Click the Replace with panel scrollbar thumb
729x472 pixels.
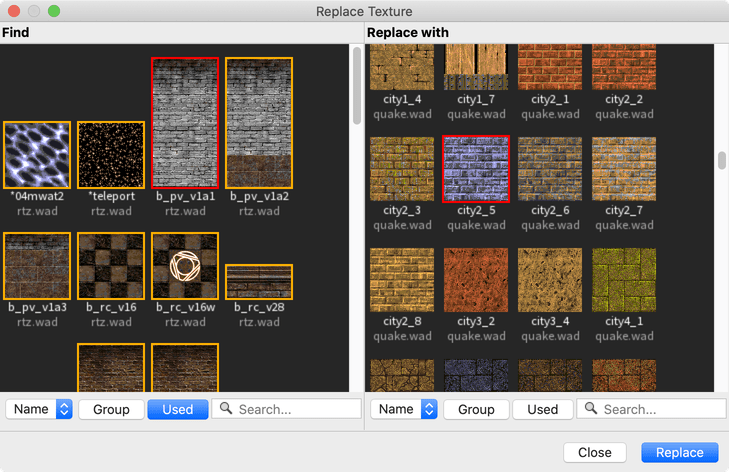point(721,161)
